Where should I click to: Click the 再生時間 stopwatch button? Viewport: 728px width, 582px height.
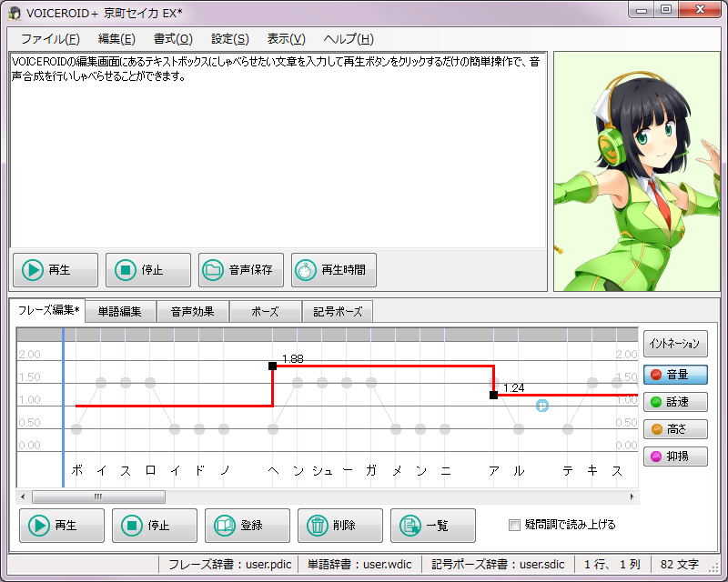click(334, 270)
